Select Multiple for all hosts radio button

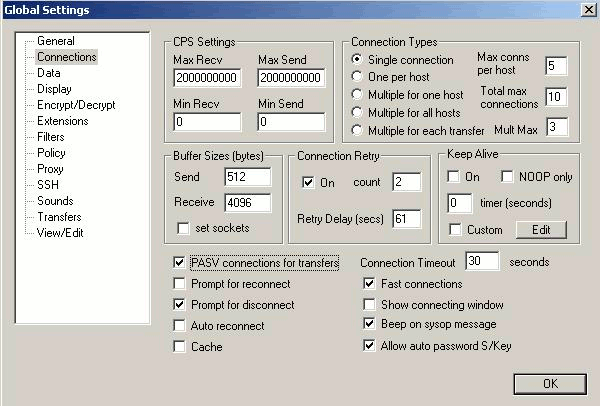coord(358,112)
